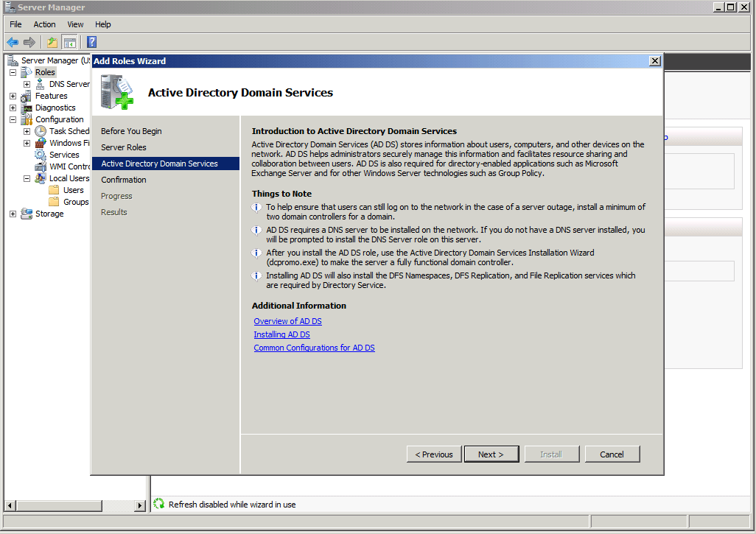Close the Add Roles Wizard dialog

coord(654,60)
